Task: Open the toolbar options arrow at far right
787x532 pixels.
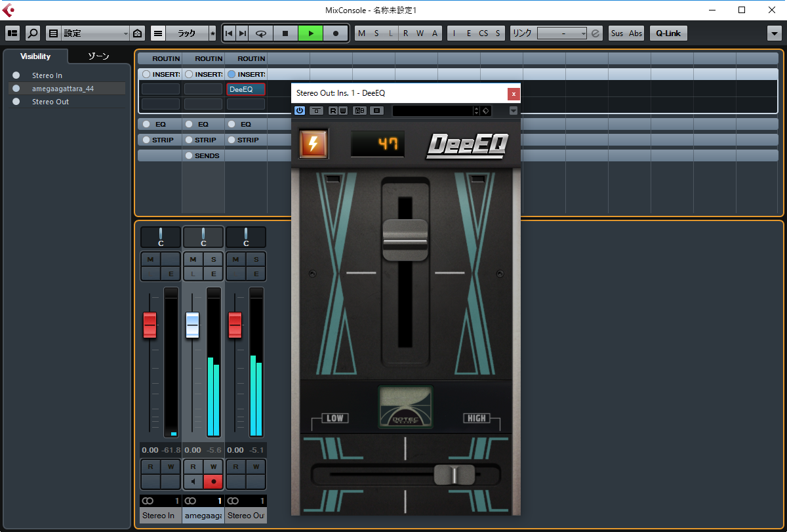Action: coord(774,33)
